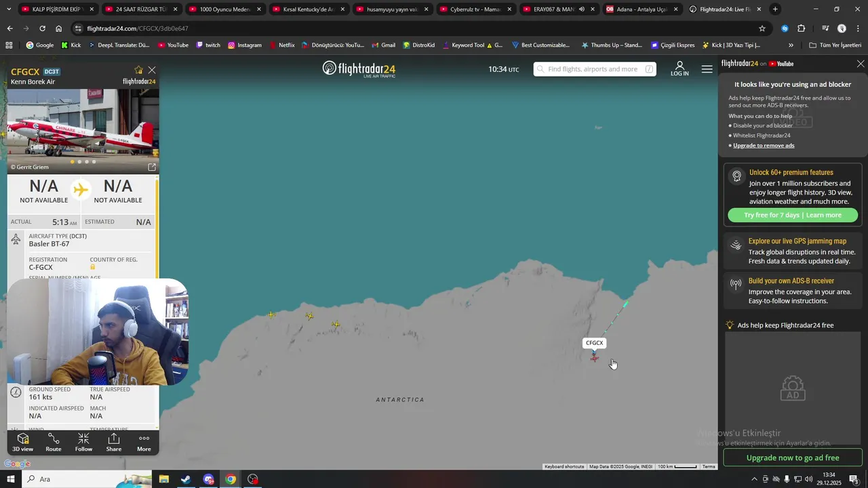Click the Upgrade to remove ads link
Image resolution: width=868 pixels, height=488 pixels.
tap(764, 146)
